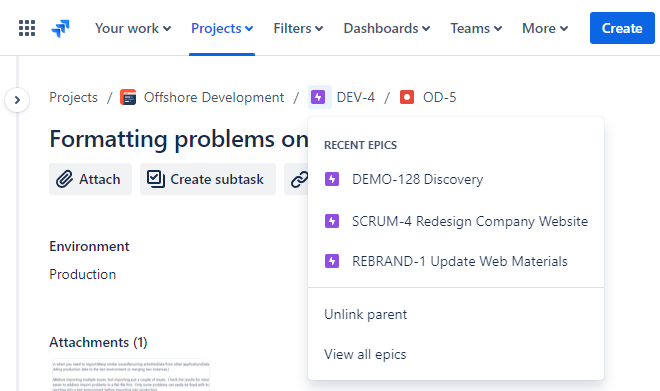Click the blue Create button

coord(622,28)
